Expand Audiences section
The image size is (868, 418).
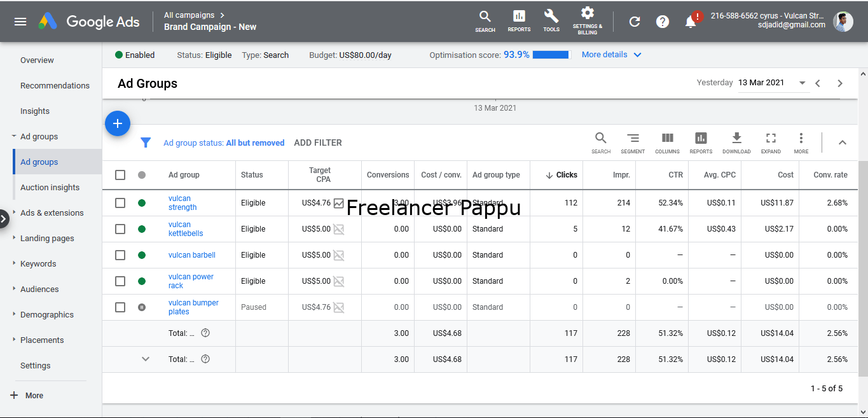[39, 289]
